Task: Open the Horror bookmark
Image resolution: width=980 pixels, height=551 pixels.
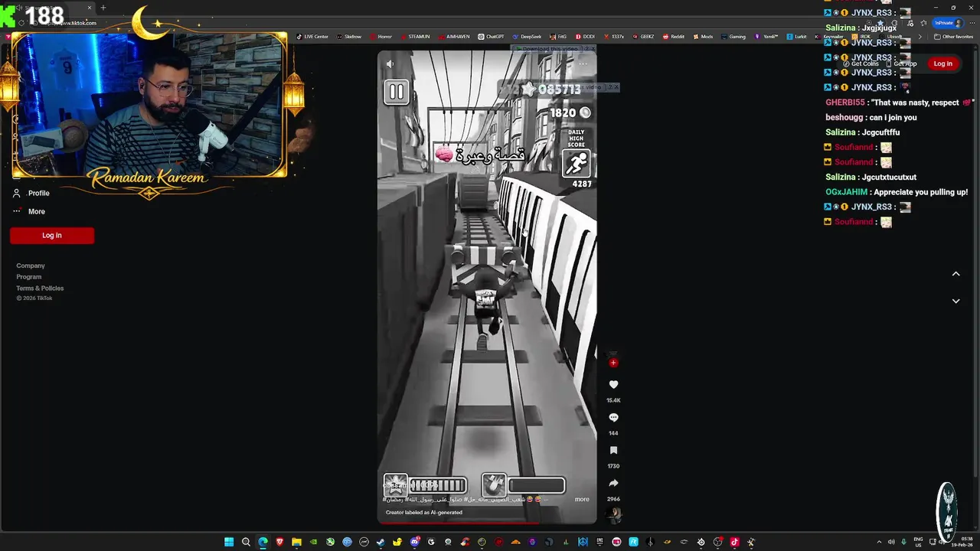Action: point(381,36)
